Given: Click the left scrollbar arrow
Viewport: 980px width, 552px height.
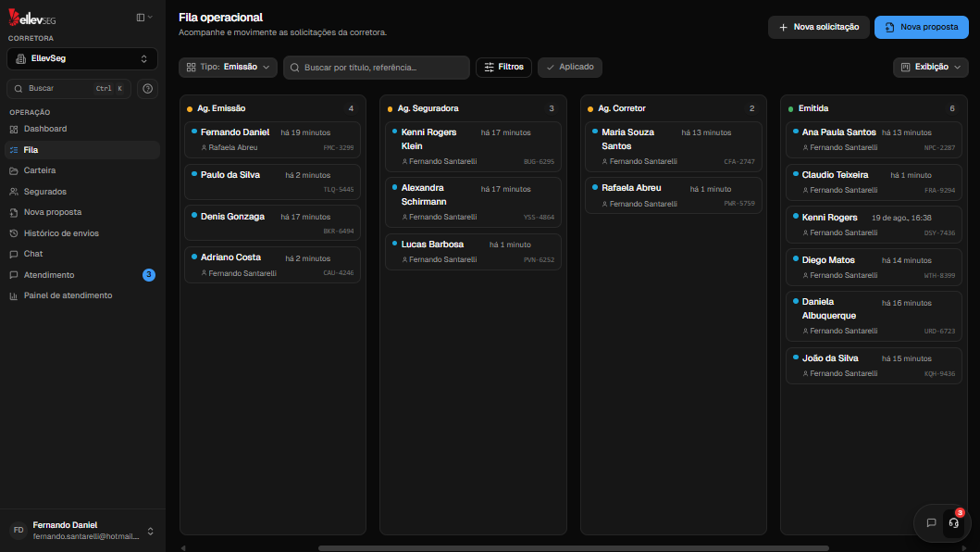Looking at the screenshot, I should tap(183, 548).
